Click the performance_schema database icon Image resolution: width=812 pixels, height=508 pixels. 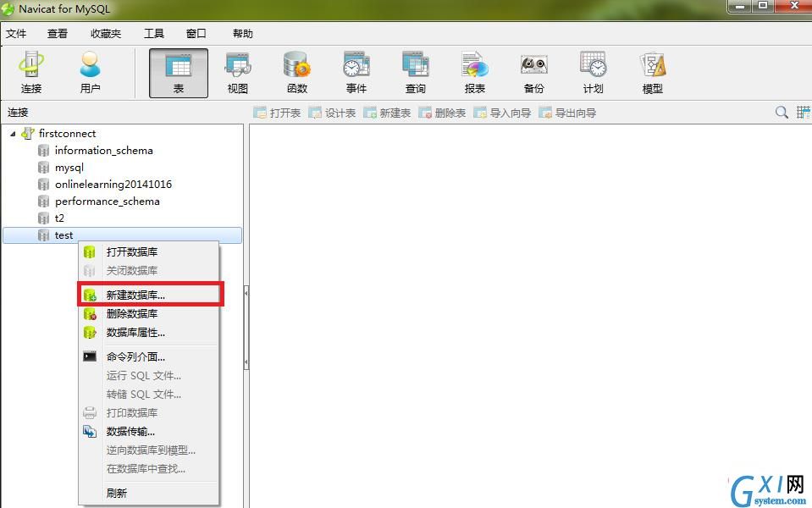click(x=43, y=202)
